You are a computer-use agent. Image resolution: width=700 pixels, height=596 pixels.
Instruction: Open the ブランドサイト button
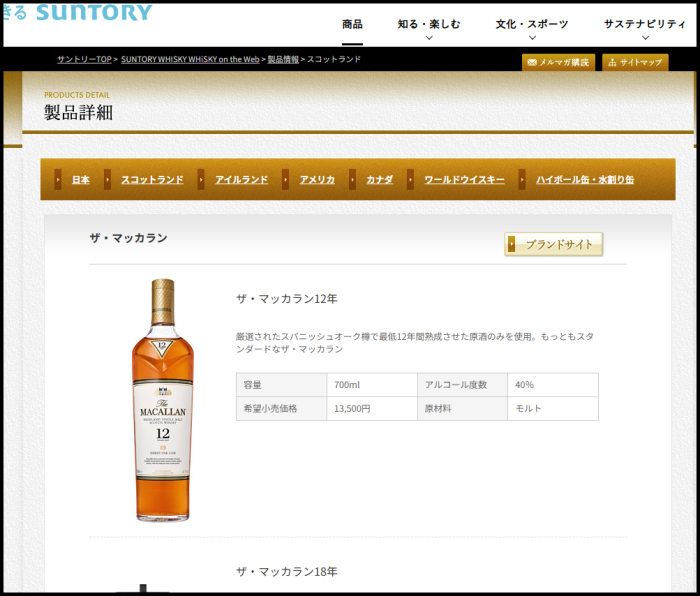coord(555,244)
